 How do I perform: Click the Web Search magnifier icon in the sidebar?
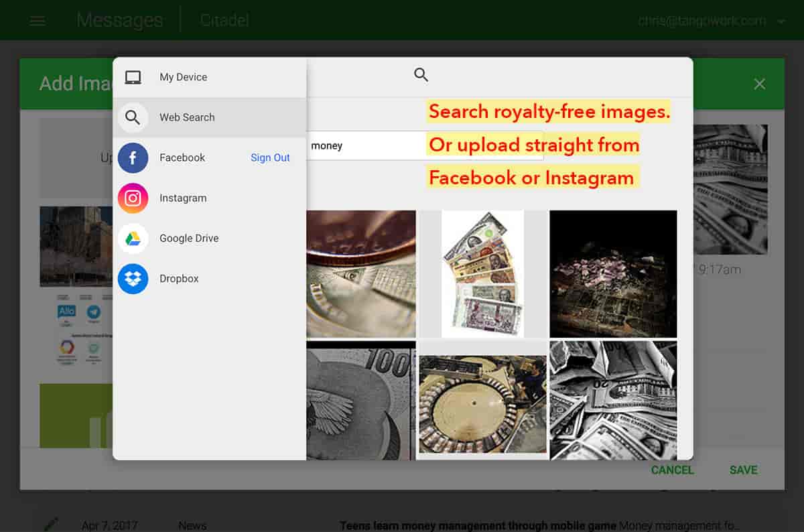tap(133, 117)
